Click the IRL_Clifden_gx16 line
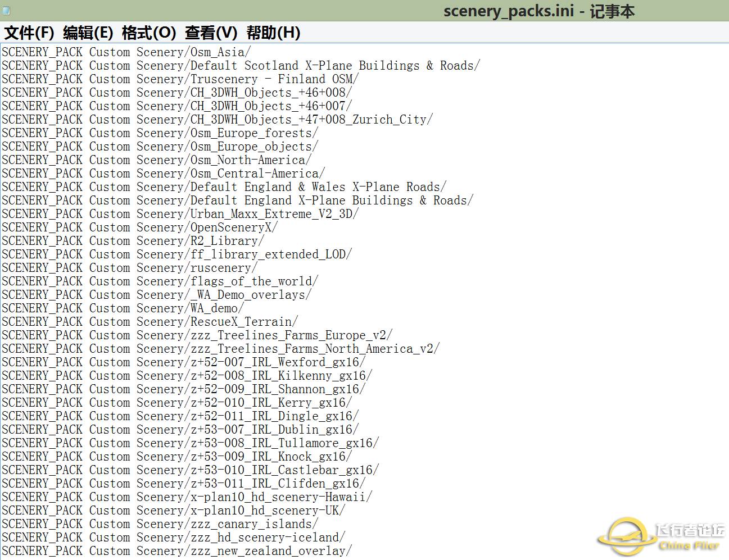This screenshot has width=729, height=560. (x=183, y=484)
